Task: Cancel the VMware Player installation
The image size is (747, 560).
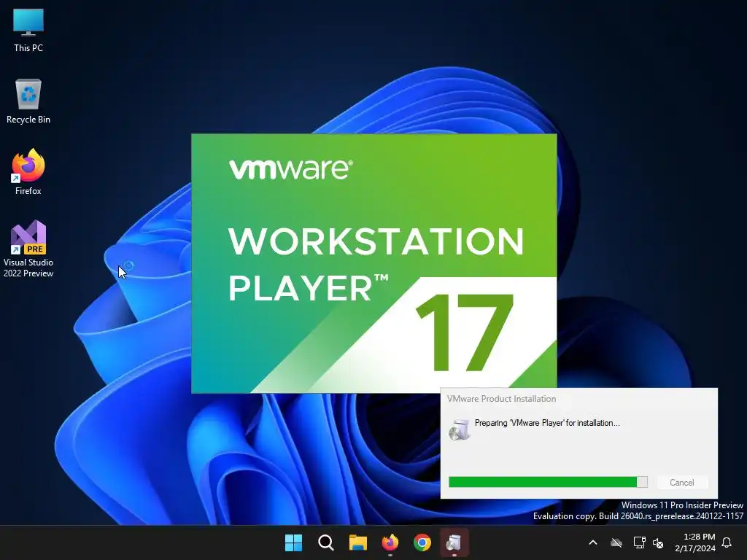Action: pyautogui.click(x=682, y=483)
